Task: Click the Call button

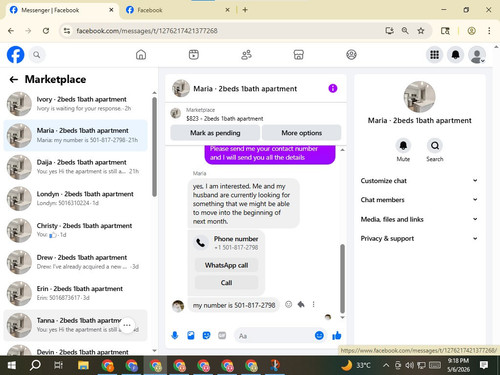Action: coord(226,283)
